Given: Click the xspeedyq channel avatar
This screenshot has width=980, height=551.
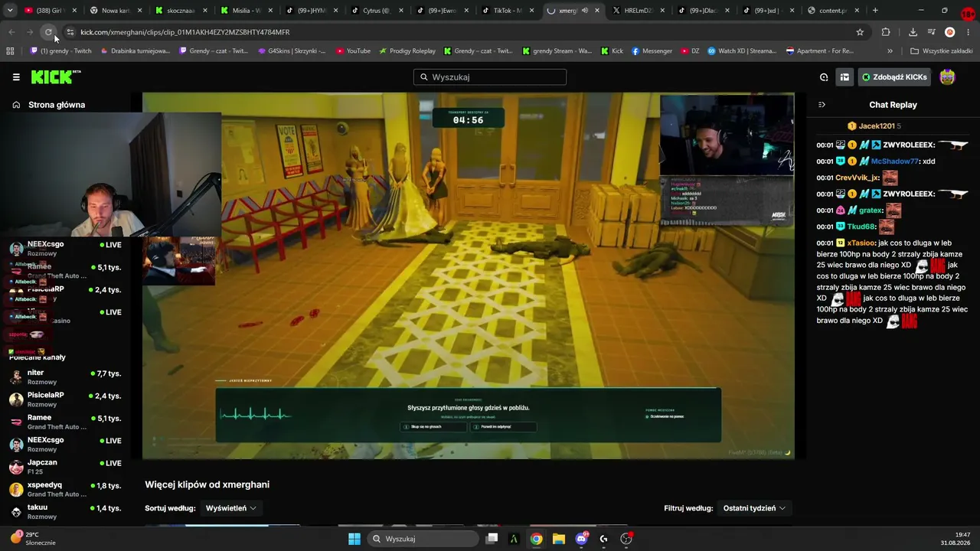Looking at the screenshot, I should [x=16, y=490].
